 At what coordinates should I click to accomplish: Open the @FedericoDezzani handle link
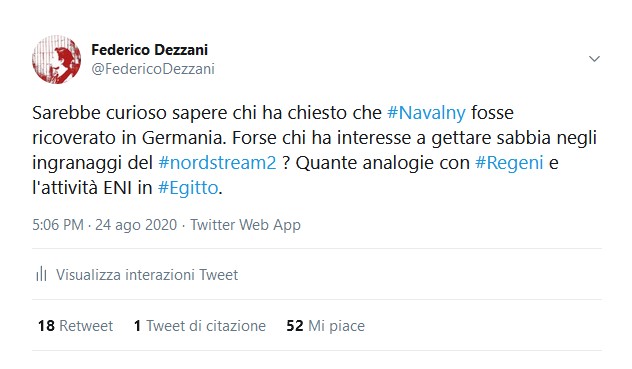coord(153,69)
